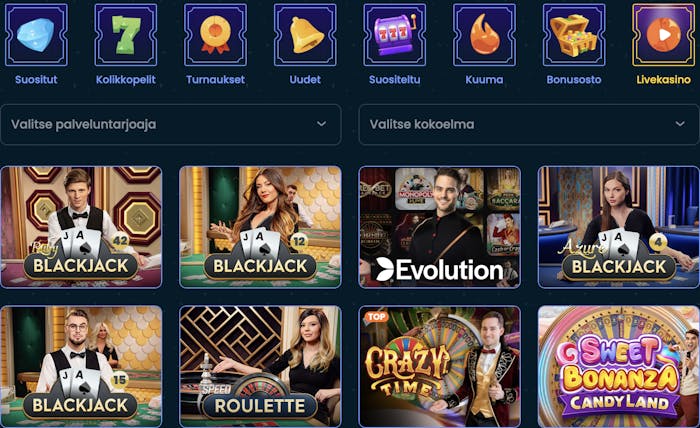
Task: Open the Turnaukset medal icon
Action: click(x=216, y=35)
